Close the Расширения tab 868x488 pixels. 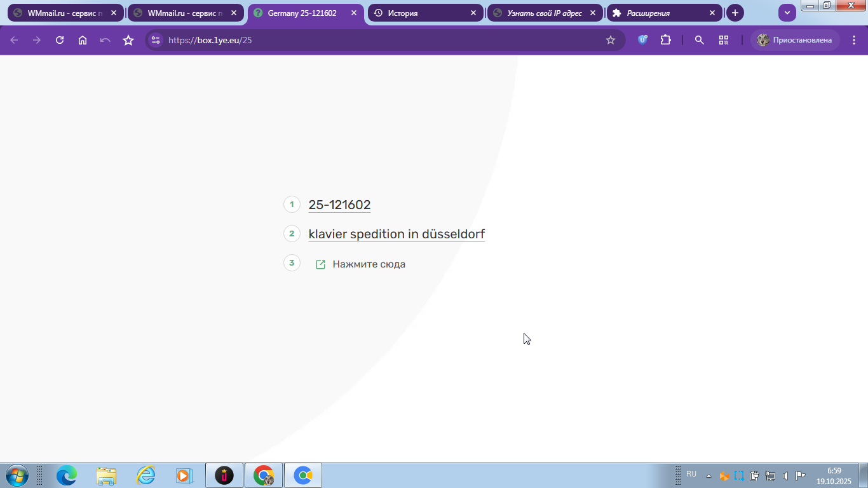click(x=712, y=13)
